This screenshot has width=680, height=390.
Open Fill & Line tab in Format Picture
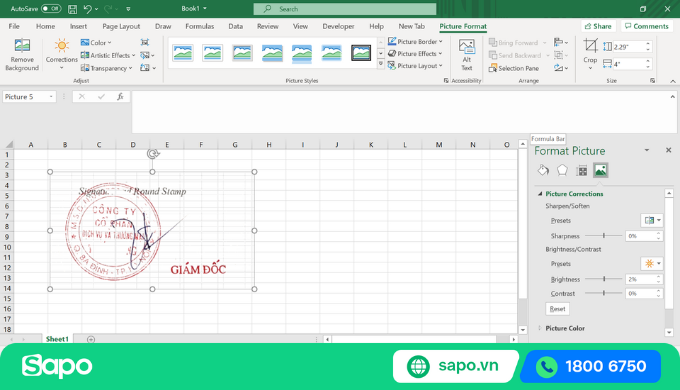coord(543,170)
